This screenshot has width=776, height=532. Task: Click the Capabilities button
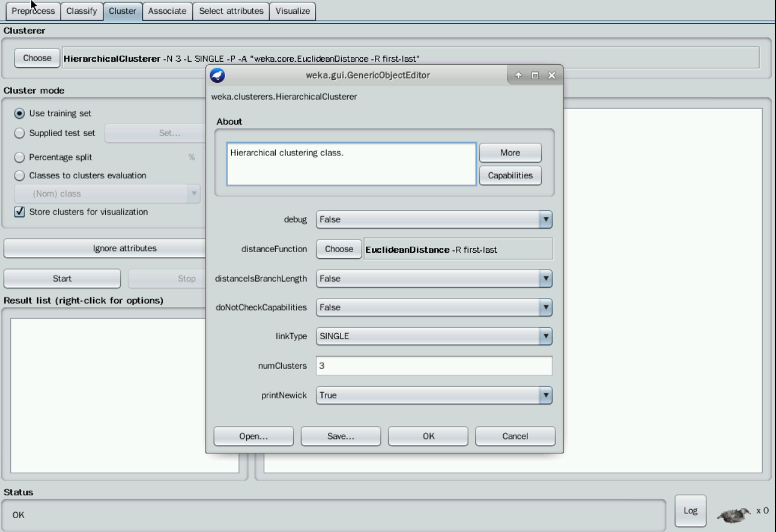(510, 175)
